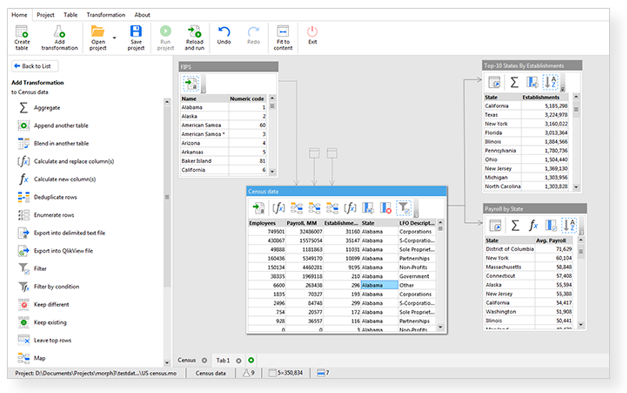Click the derived-table icon in Payroll by State
Viewport: 627px width, 393px height.
(x=495, y=226)
